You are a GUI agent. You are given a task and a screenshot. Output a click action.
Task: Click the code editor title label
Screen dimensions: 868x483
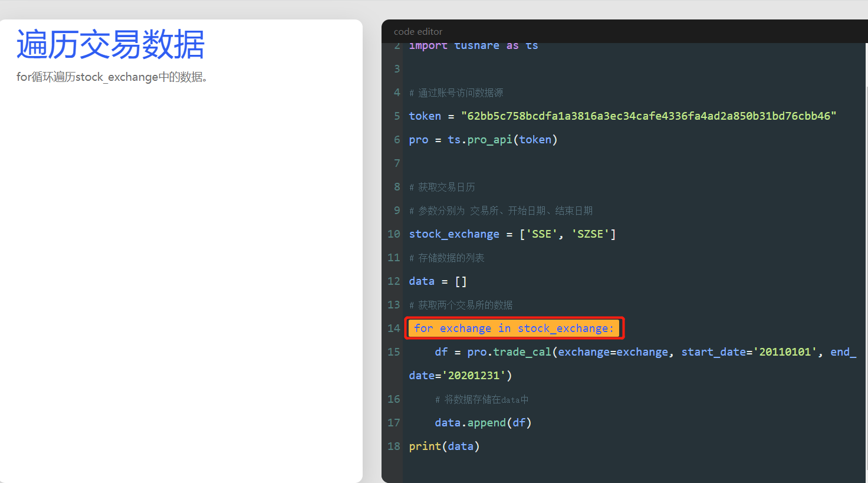pyautogui.click(x=417, y=32)
